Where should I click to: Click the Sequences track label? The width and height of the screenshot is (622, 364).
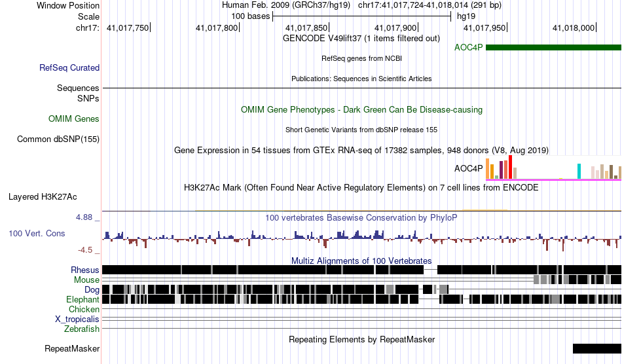coord(78,88)
